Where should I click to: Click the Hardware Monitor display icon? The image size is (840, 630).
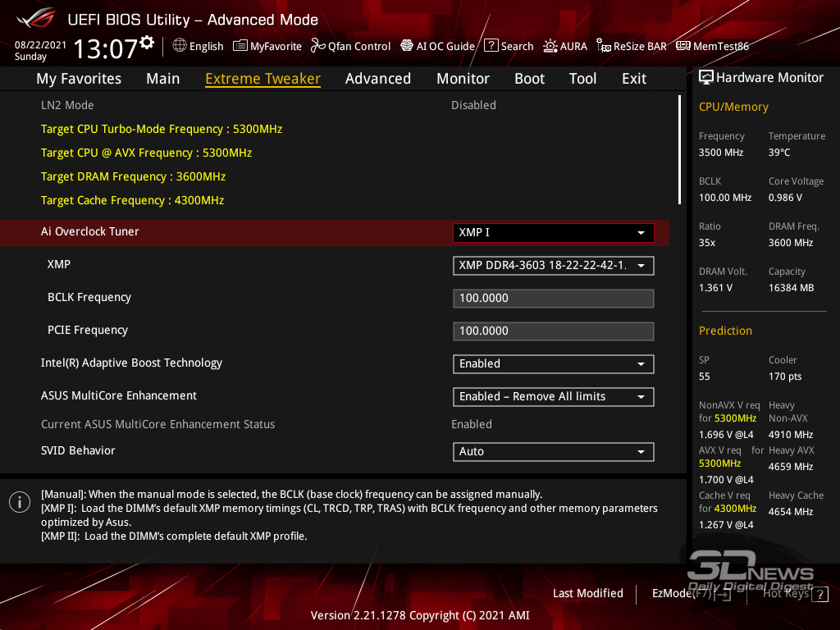tap(706, 78)
